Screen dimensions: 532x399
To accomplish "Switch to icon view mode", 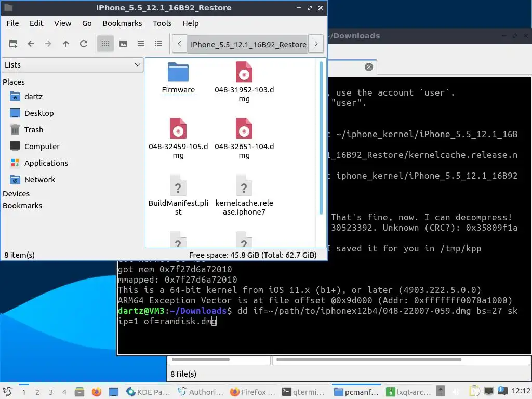I will point(105,44).
